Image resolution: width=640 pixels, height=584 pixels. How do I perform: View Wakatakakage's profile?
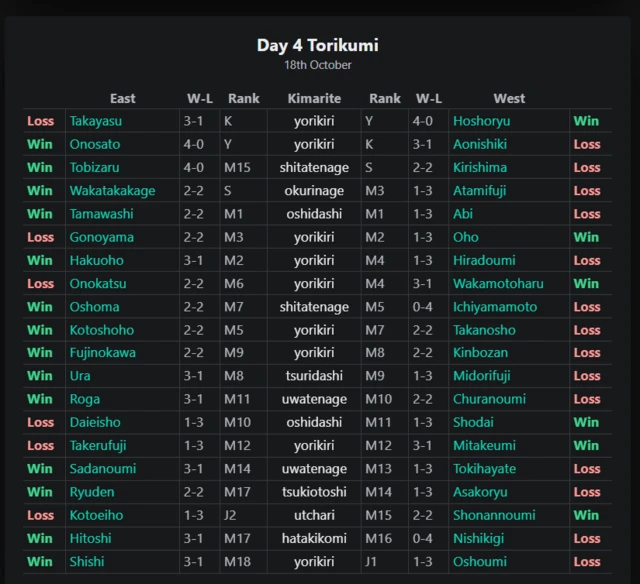pos(112,191)
